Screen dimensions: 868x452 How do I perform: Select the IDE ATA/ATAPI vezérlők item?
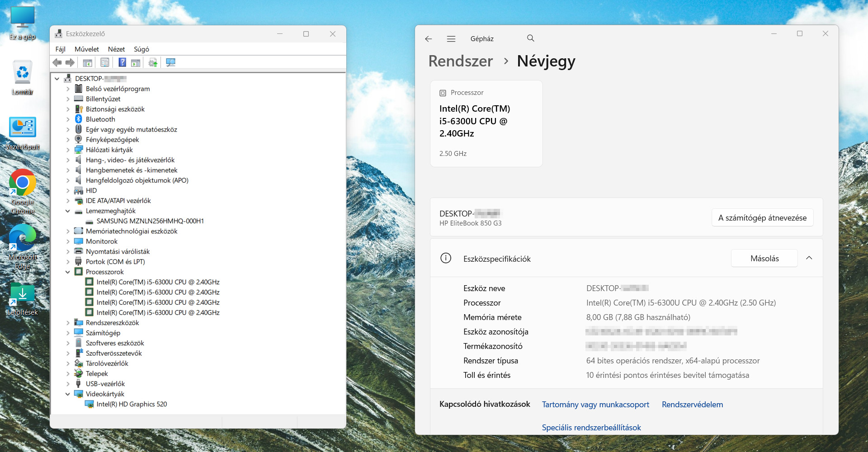tap(118, 201)
